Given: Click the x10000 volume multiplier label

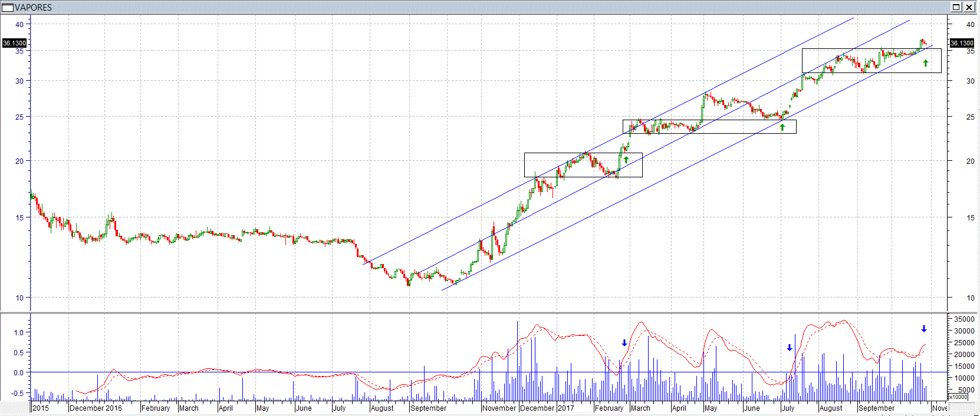Looking at the screenshot, I should 958,397.
